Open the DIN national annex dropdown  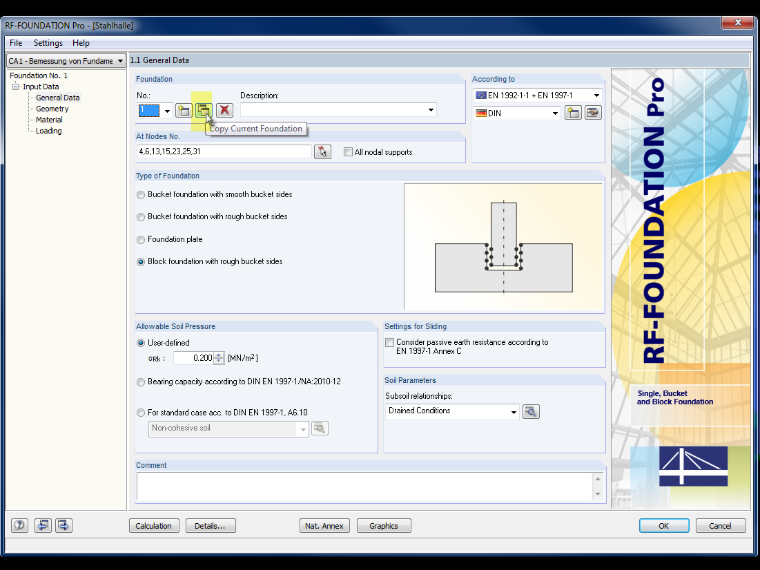click(x=555, y=113)
